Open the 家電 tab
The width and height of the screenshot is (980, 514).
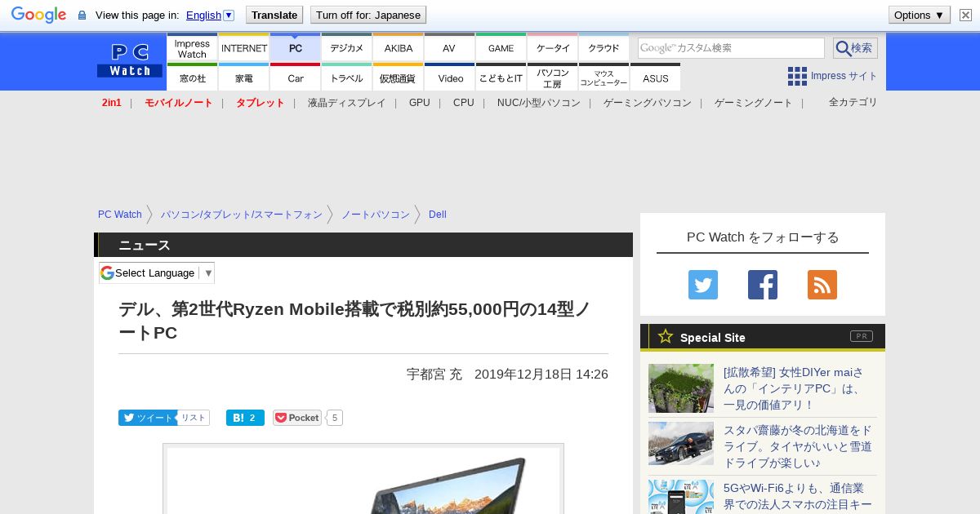pos(244,78)
